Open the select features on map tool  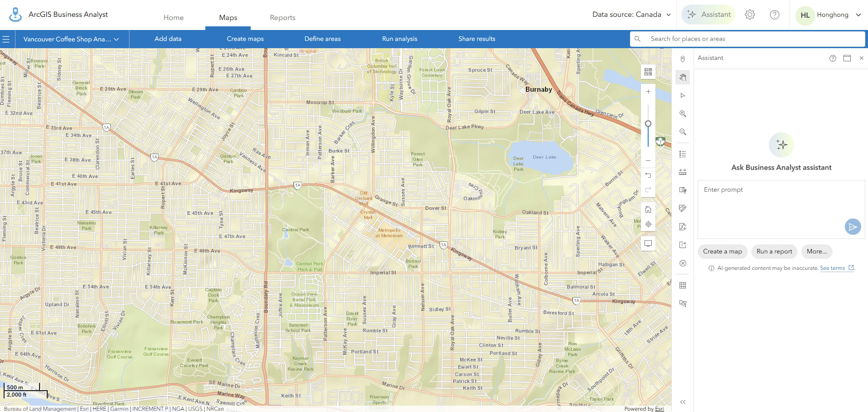683,303
